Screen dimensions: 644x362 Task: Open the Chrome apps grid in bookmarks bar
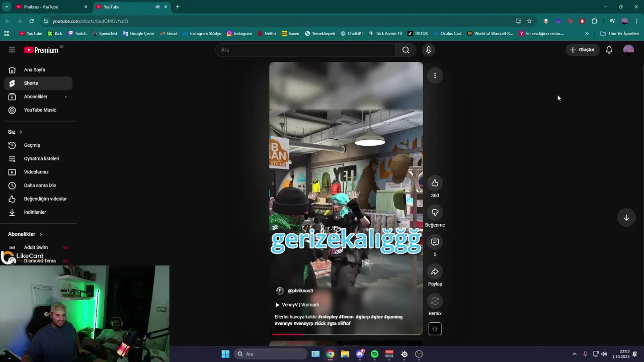coord(7,34)
